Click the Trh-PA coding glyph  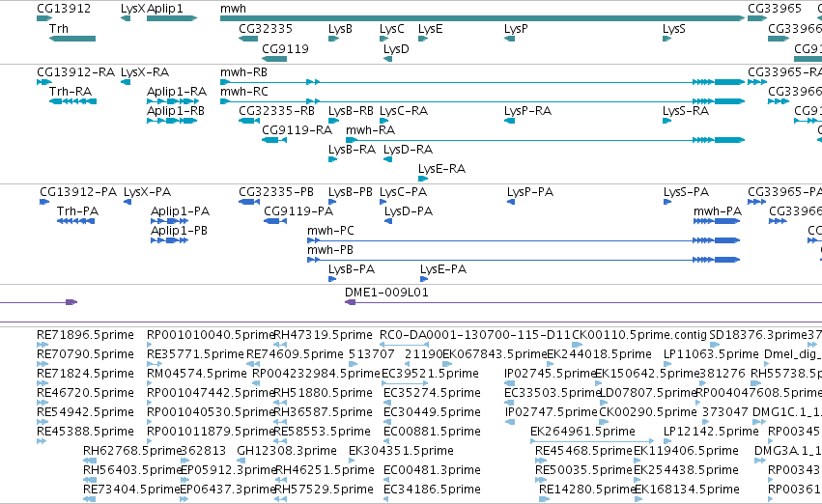[x=75, y=221]
